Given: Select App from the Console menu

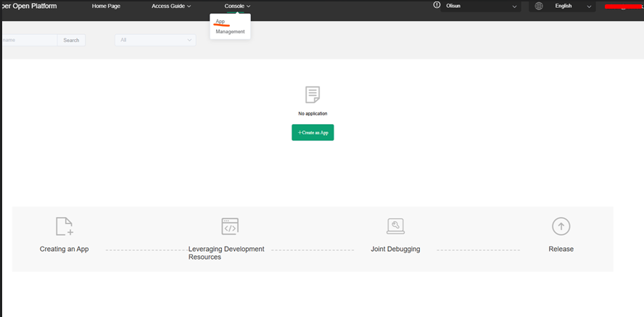Looking at the screenshot, I should point(220,22).
